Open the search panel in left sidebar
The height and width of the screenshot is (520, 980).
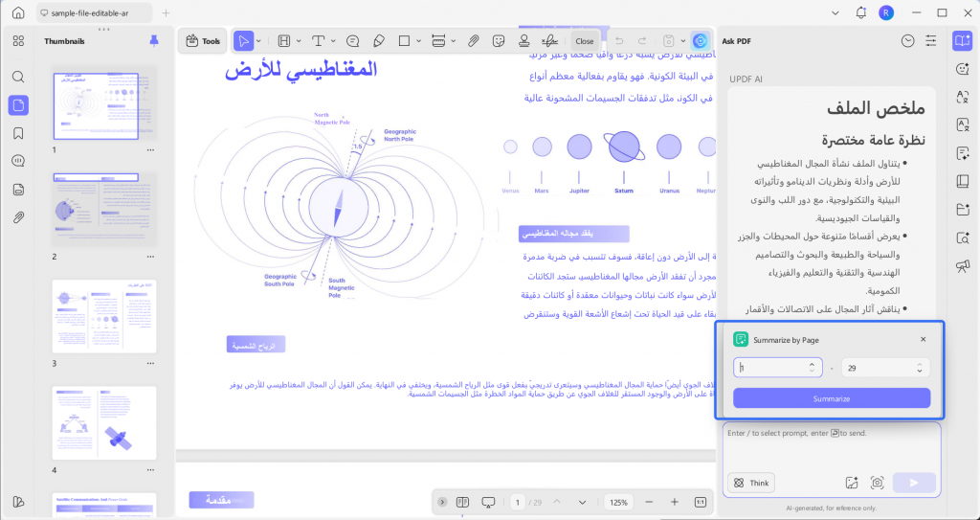click(x=18, y=77)
